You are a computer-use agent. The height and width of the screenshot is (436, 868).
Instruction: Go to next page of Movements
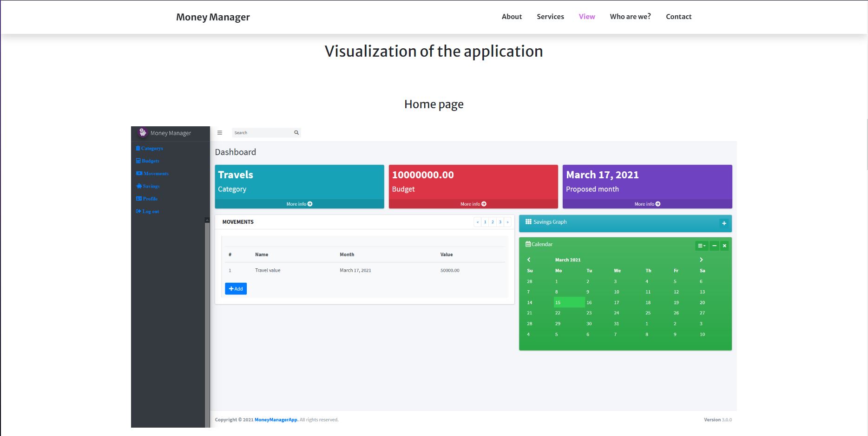point(507,222)
